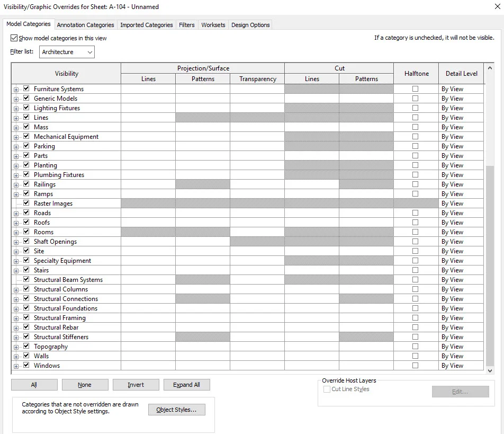Expand the Structural Stiffeners category

point(16,338)
